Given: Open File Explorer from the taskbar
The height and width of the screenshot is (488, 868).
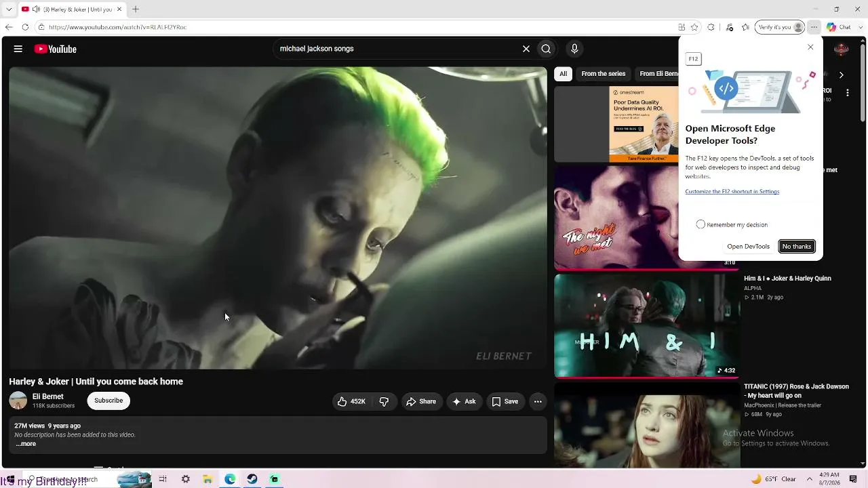Looking at the screenshot, I should tap(208, 479).
